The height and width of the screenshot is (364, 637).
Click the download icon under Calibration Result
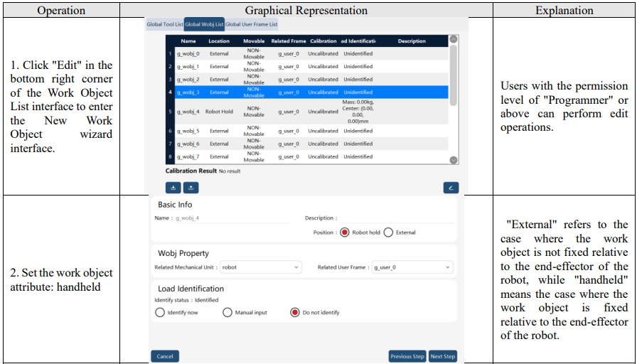point(173,188)
